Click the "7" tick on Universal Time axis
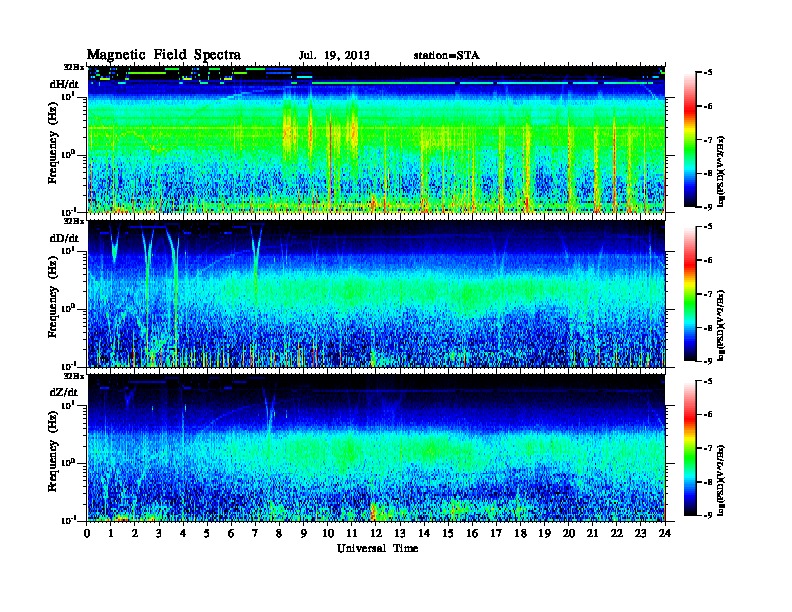The image size is (792, 612). (x=255, y=533)
